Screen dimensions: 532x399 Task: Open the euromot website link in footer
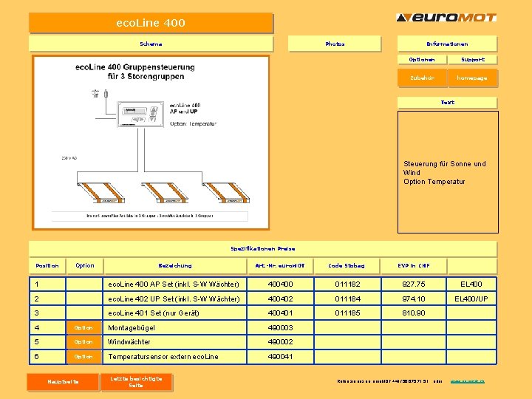coord(467,381)
